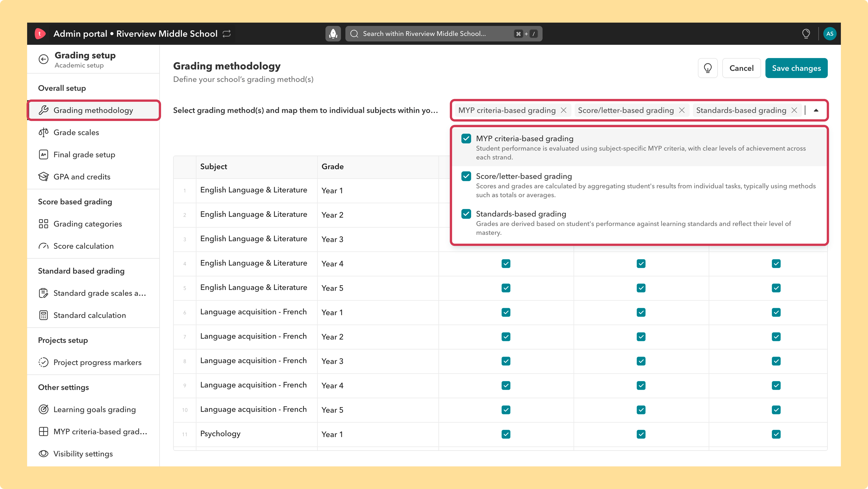Open Score calculation page

(94, 246)
